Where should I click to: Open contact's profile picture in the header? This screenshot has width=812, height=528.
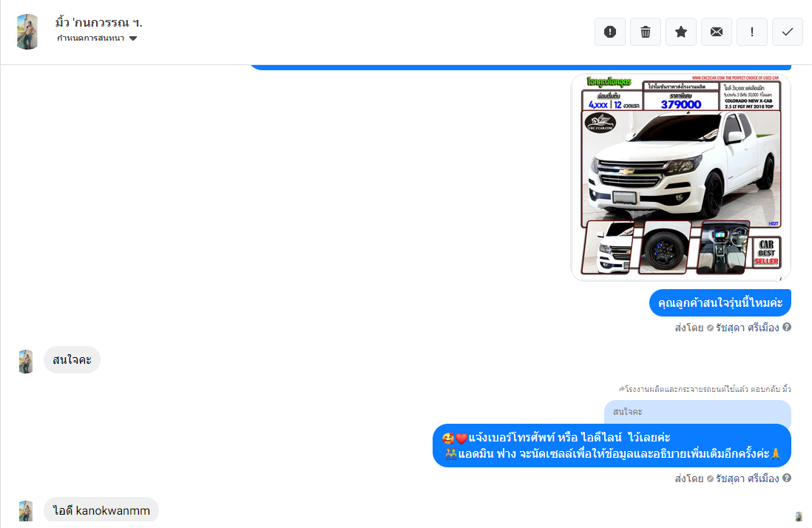27,32
